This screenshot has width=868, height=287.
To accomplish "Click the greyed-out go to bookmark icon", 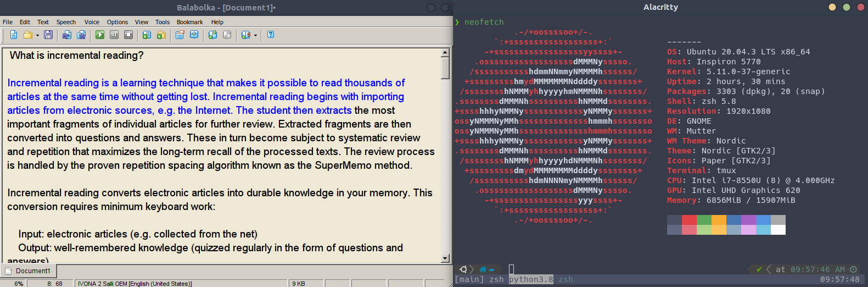I will coord(227,35).
